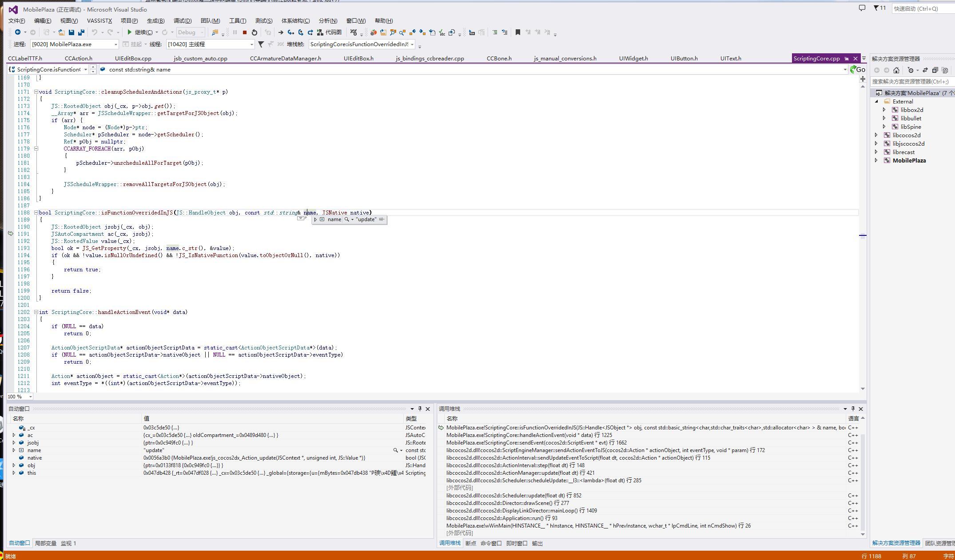Click the Stop Debugging red square
The height and width of the screenshot is (560, 955).
pos(244,32)
